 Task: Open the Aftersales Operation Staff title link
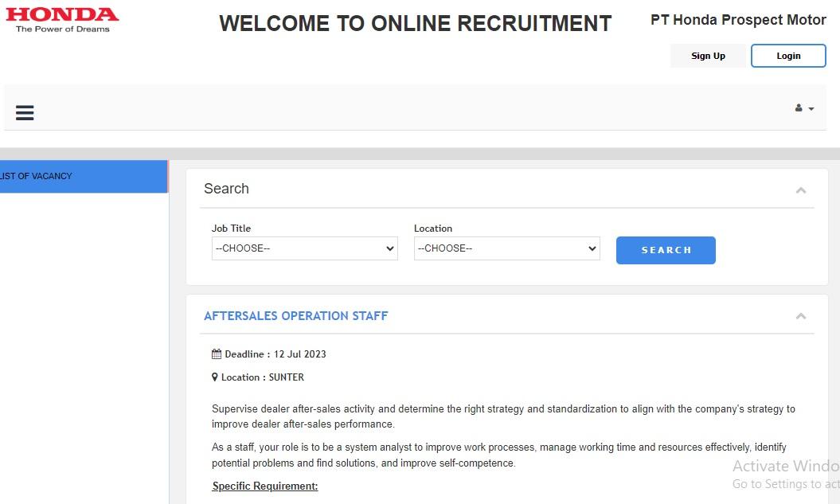(x=295, y=316)
